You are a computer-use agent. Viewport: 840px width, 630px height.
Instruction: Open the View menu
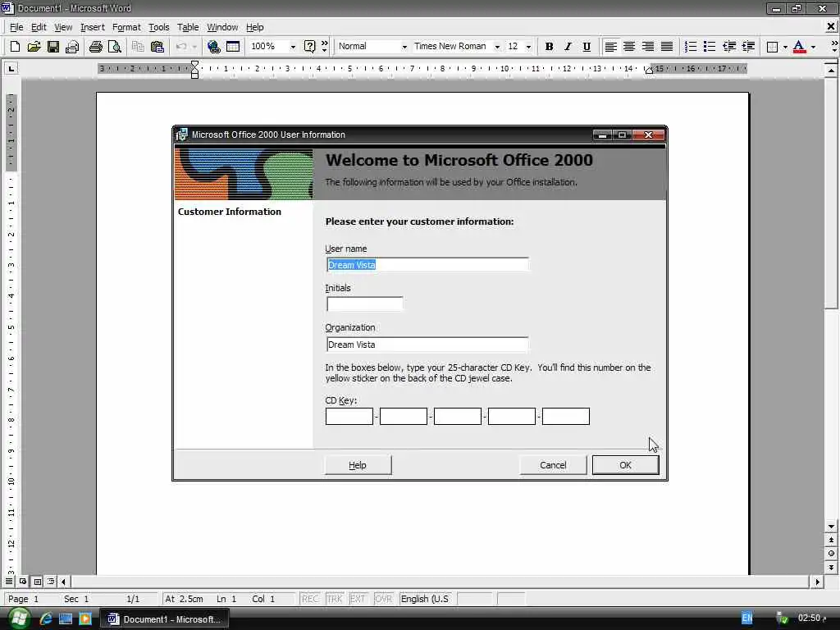(63, 27)
